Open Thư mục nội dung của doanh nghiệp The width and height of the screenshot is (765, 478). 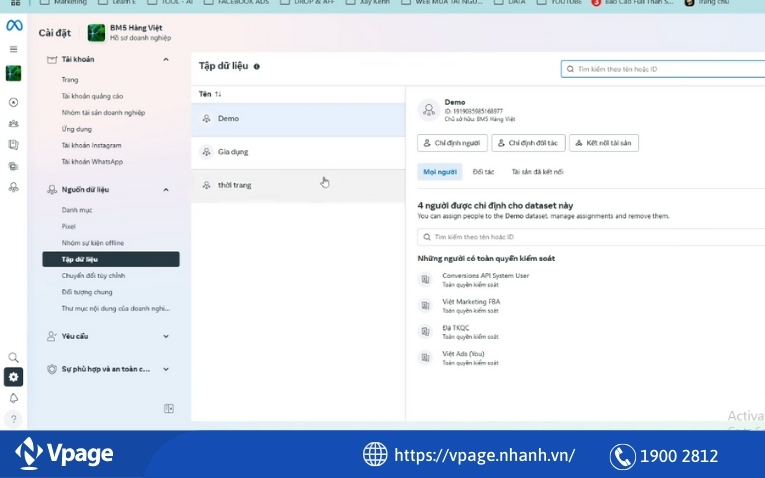[x=116, y=309]
